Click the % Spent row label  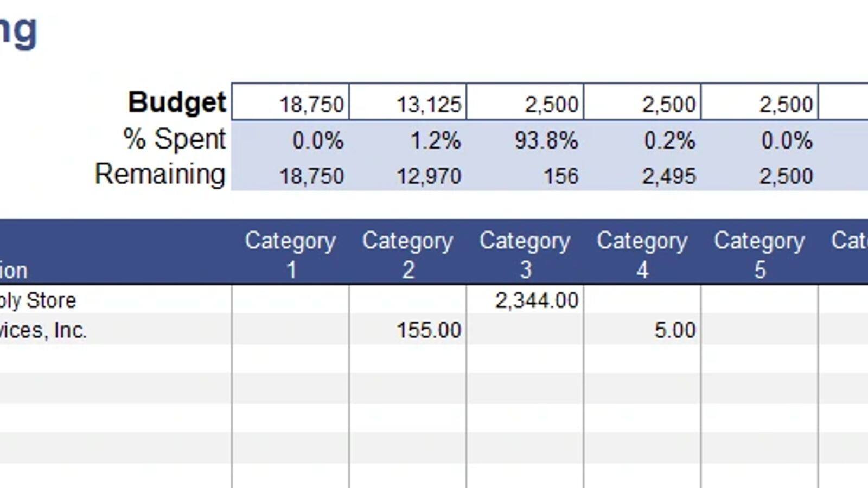(x=175, y=139)
